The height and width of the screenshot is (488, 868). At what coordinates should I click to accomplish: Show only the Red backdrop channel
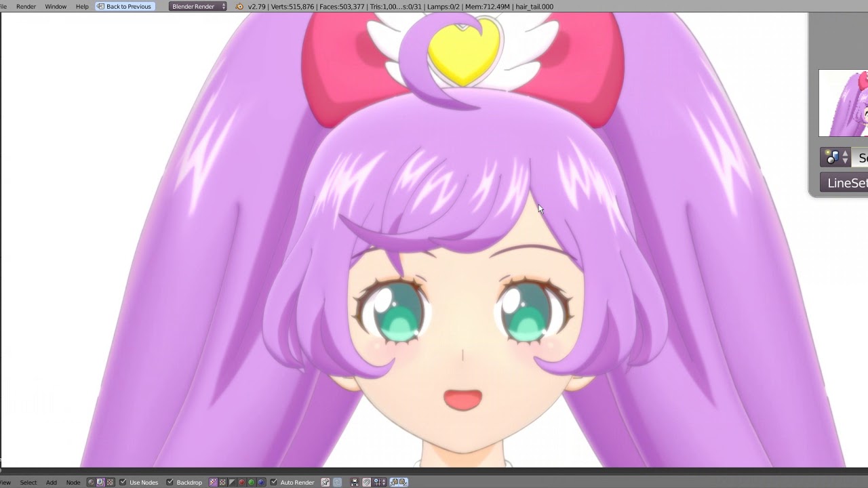coord(241,483)
